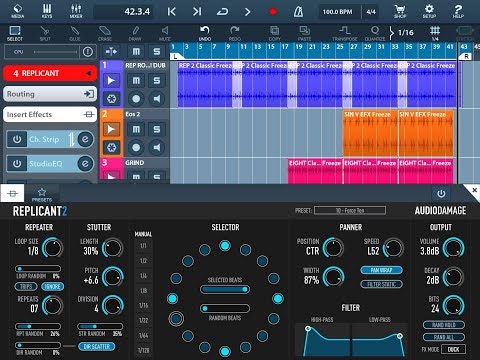
Task: Toggle the IGNORE button in Repeater
Action: [52, 286]
